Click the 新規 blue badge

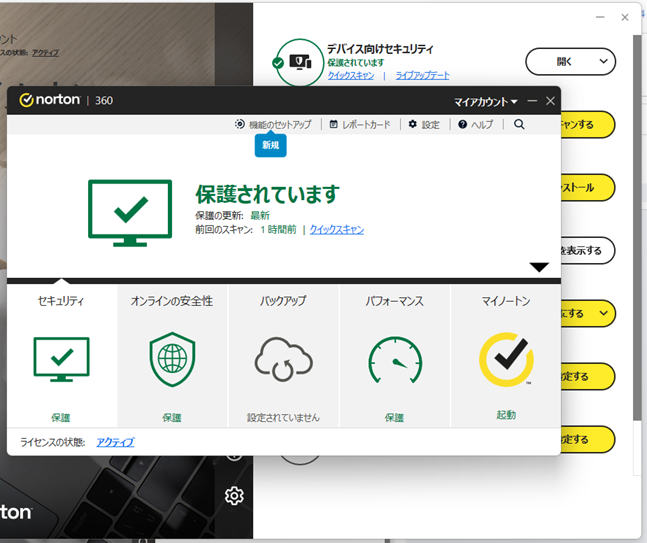[271, 145]
